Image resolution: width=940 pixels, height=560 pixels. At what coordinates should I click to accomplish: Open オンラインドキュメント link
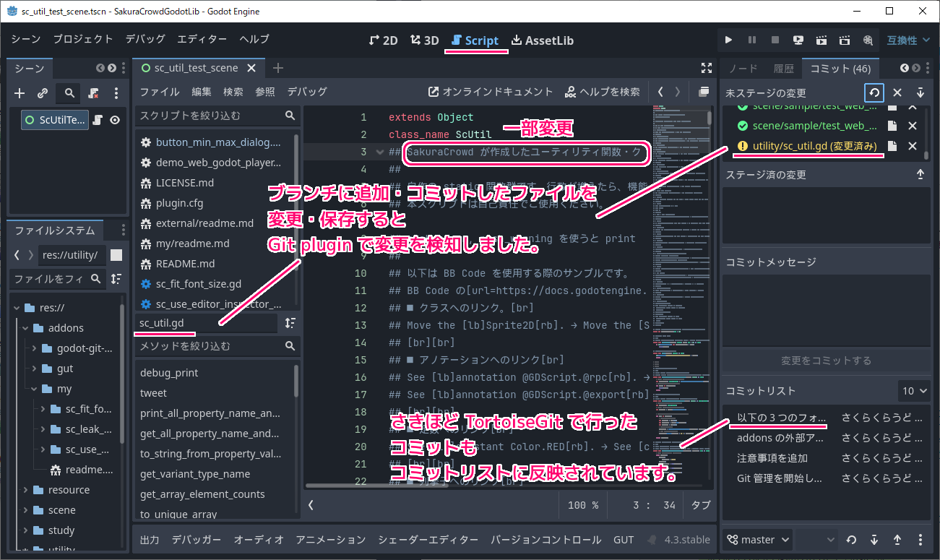pyautogui.click(x=491, y=92)
